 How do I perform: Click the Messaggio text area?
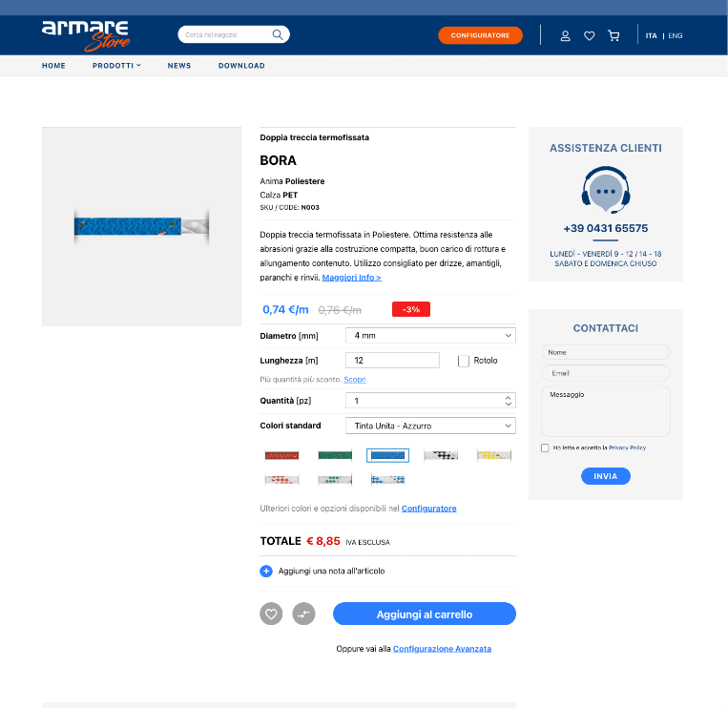coord(606,411)
